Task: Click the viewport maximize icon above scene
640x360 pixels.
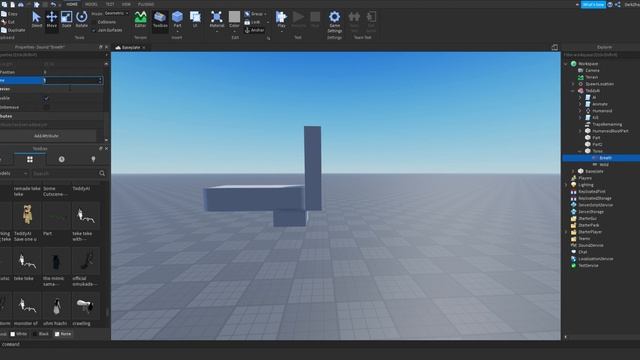Action: point(554,47)
